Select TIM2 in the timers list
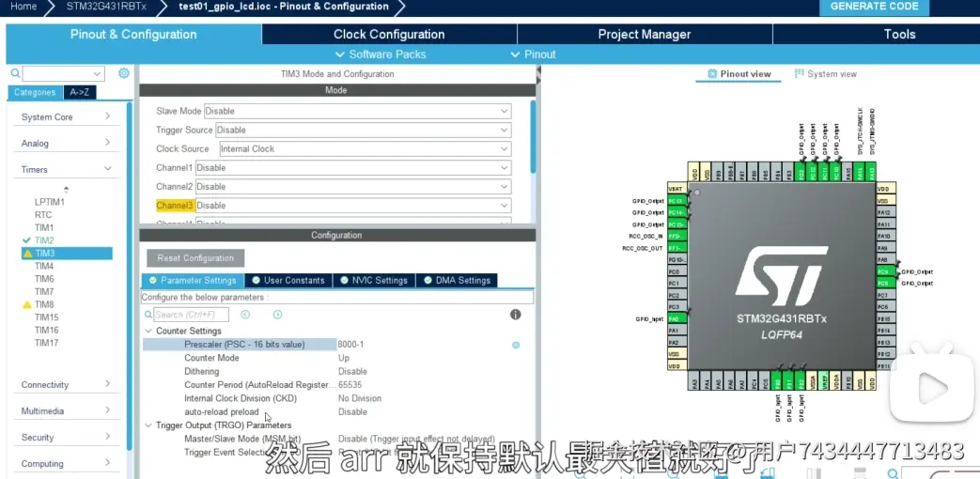The width and height of the screenshot is (980, 479). (x=44, y=240)
